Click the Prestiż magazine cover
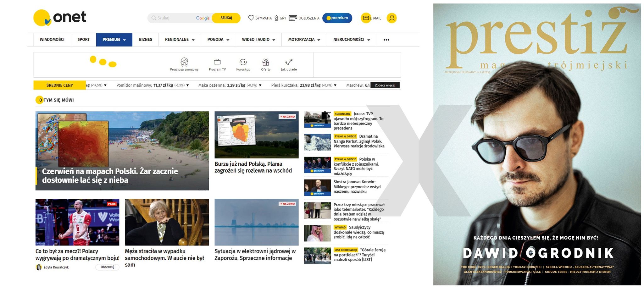This screenshot has width=644, height=287. pos(537,144)
